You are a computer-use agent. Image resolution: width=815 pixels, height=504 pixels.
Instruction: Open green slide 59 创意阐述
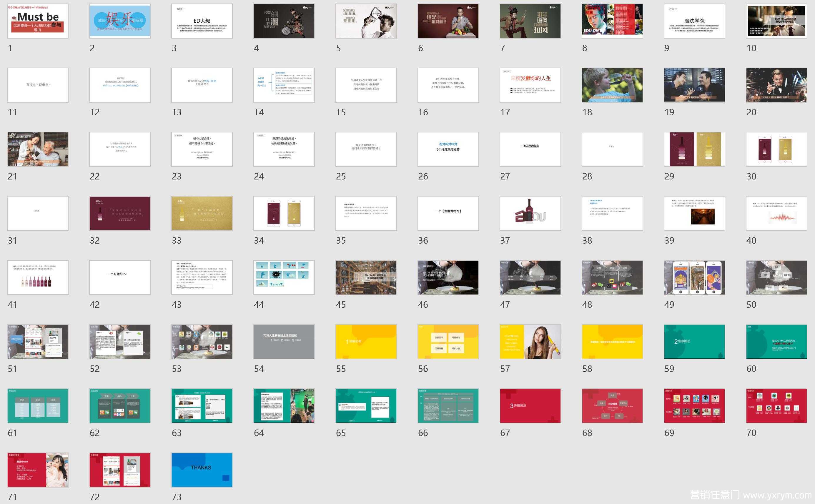[694, 342]
